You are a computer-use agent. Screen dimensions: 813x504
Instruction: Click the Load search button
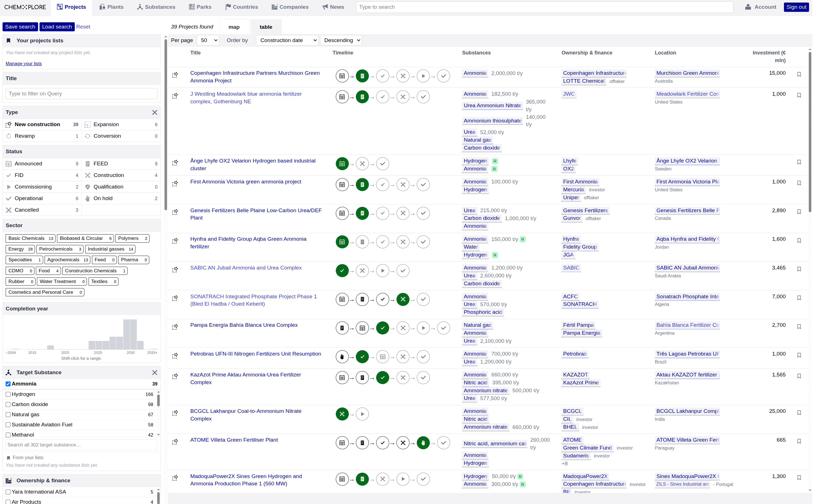[57, 27]
